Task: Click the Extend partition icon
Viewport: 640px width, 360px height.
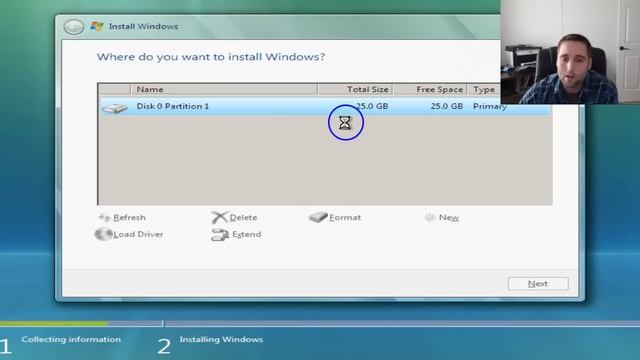Action: tap(220, 234)
